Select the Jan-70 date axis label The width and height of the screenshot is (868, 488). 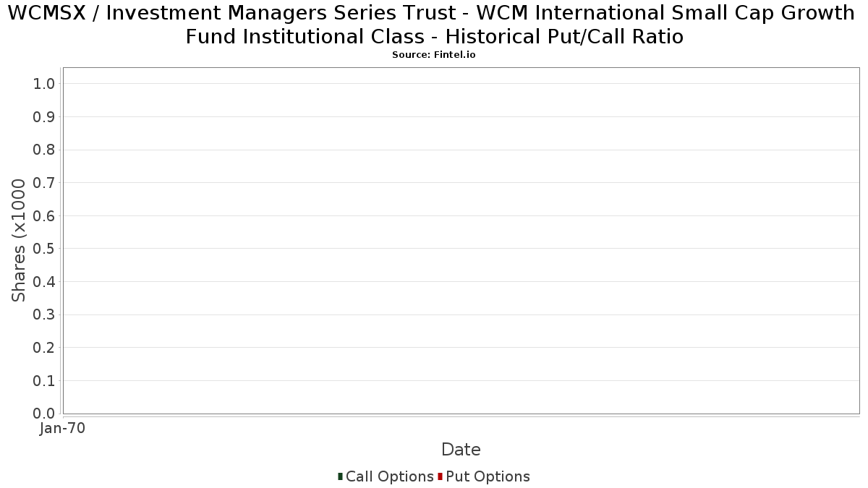[62, 429]
